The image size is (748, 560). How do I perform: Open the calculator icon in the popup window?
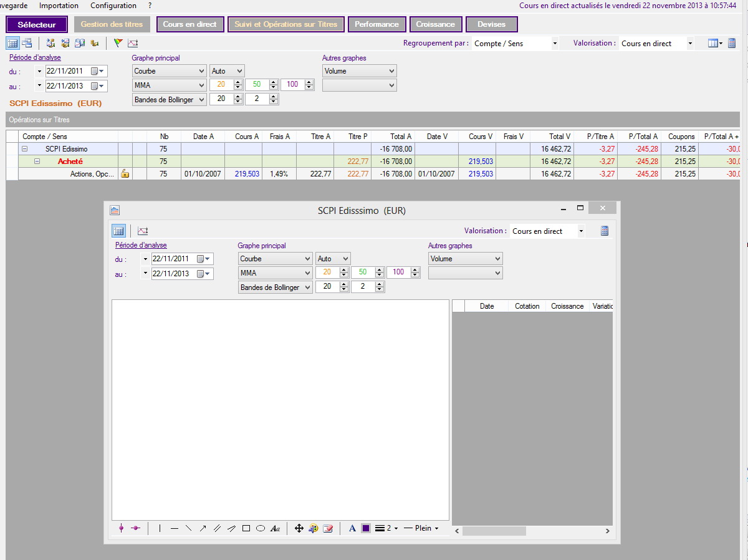click(604, 231)
